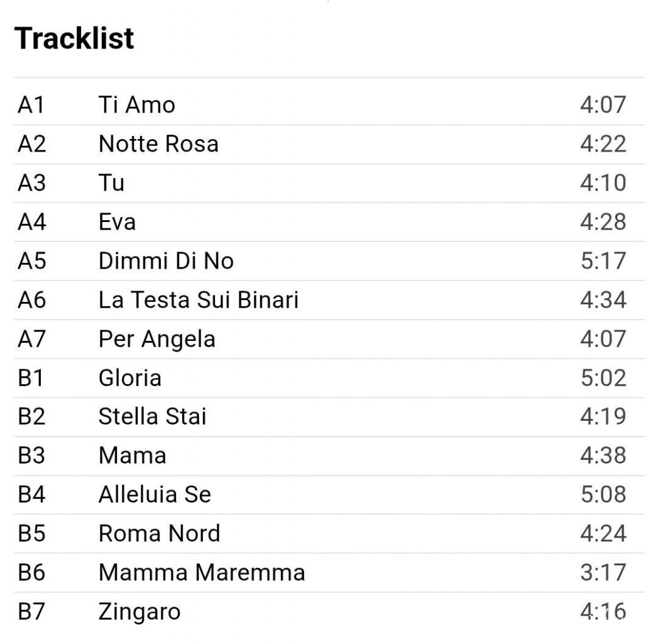Open the track named Tu
This screenshot has height=644, width=658.
click(111, 183)
